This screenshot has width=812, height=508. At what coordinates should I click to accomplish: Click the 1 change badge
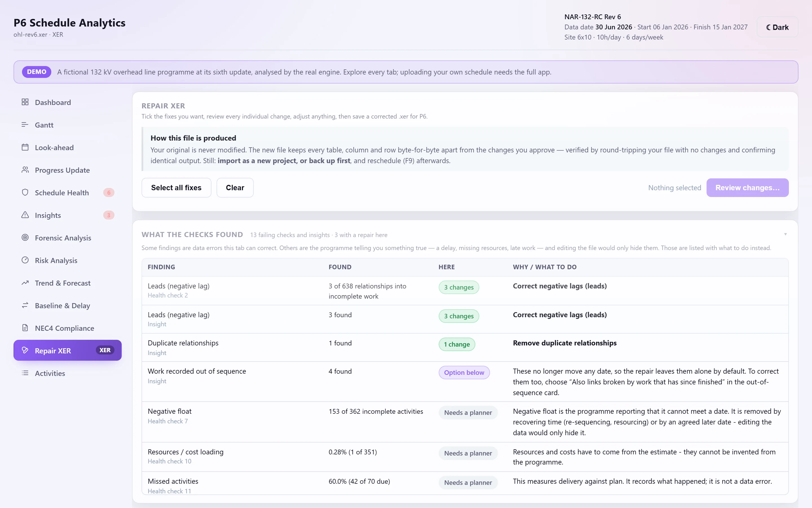point(457,344)
